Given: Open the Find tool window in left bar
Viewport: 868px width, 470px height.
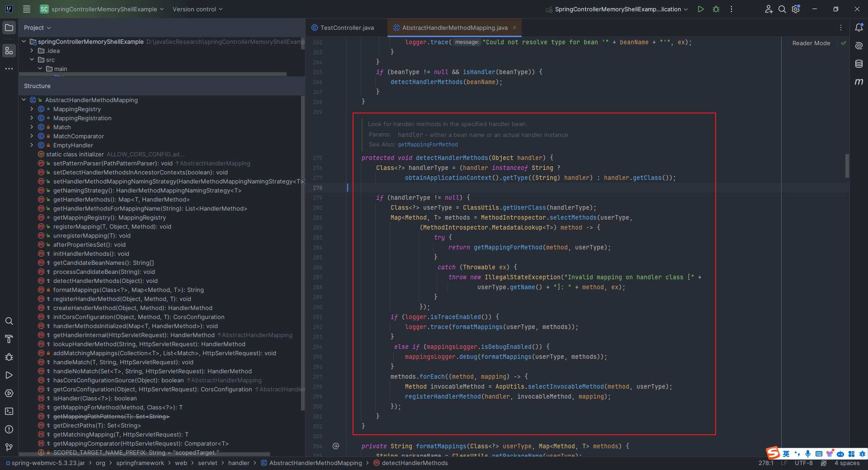Looking at the screenshot, I should click(x=9, y=321).
